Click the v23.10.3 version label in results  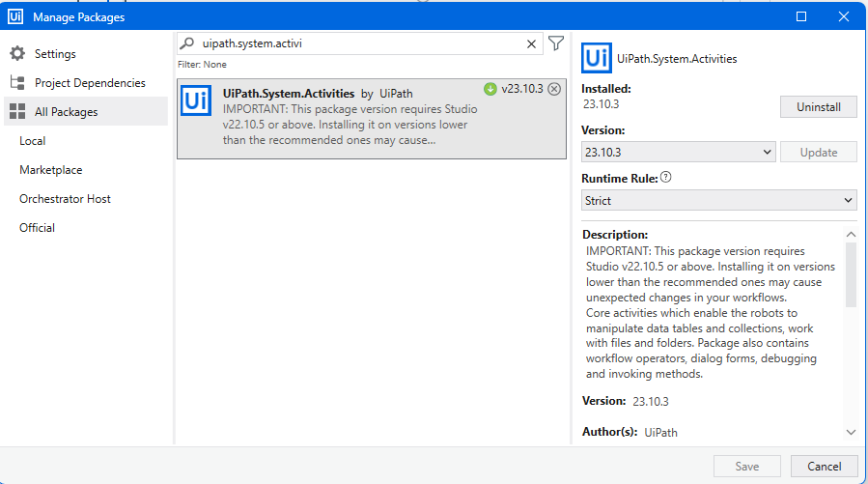522,89
